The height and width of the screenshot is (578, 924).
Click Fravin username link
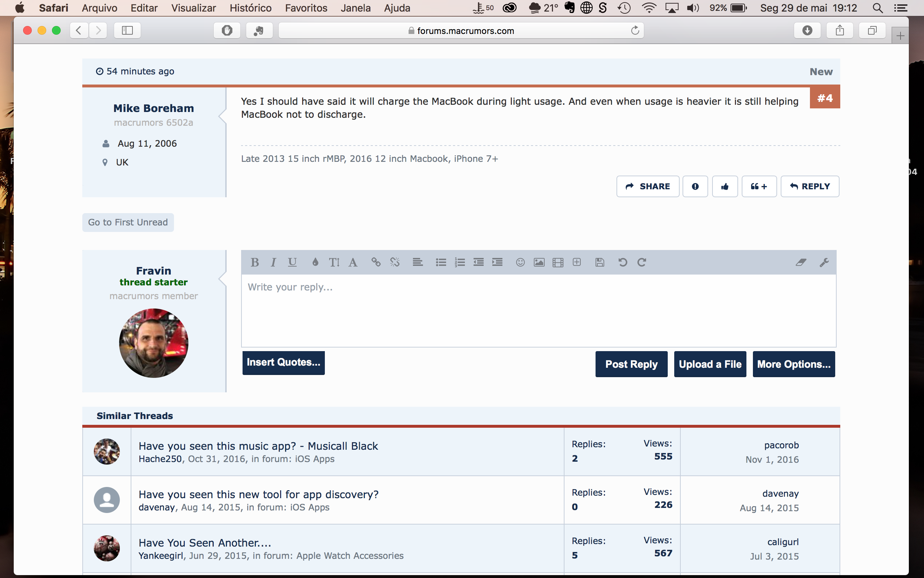(153, 271)
